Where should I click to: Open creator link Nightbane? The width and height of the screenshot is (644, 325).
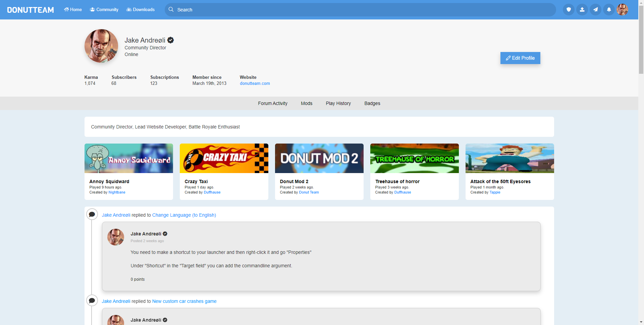(117, 193)
